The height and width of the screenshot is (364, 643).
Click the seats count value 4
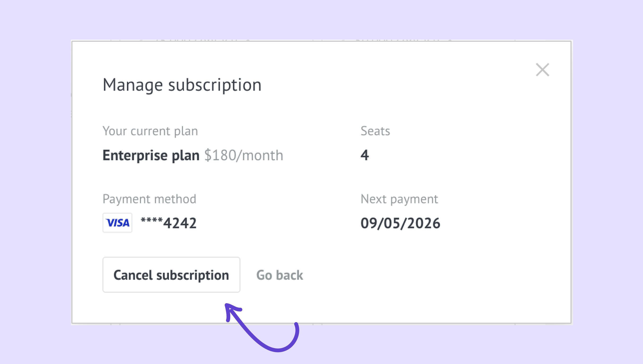point(365,155)
